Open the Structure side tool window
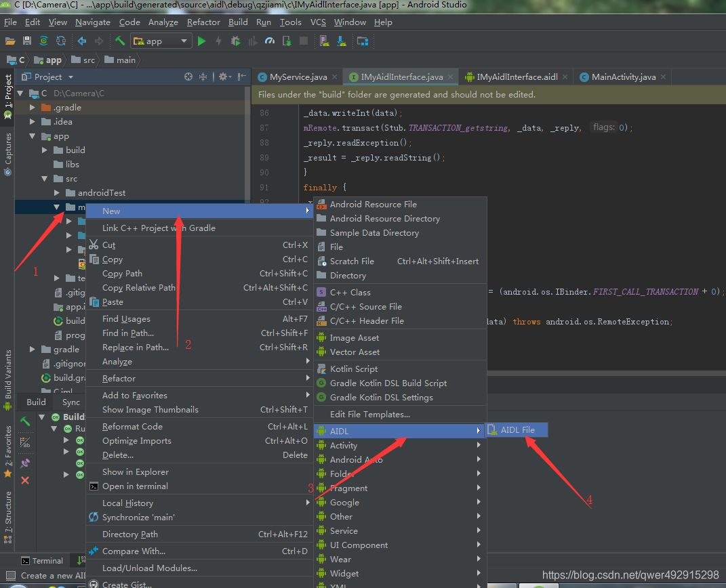The height and width of the screenshot is (588, 726). coord(7,518)
